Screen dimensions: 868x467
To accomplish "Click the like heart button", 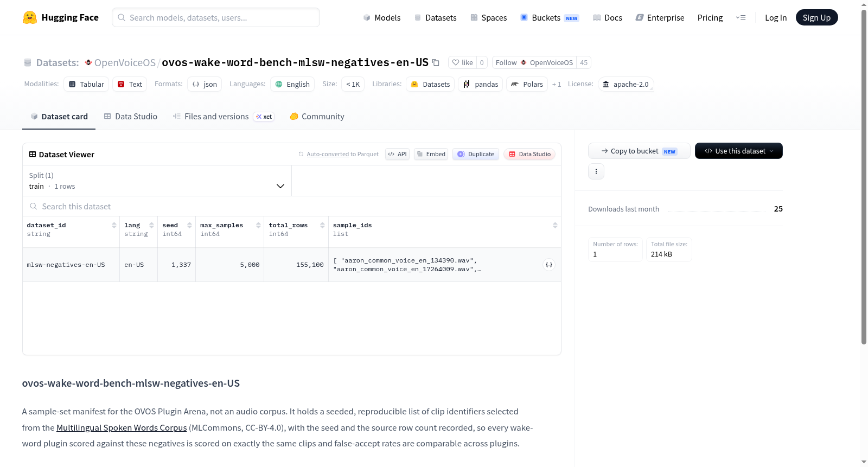I will 463,62.
